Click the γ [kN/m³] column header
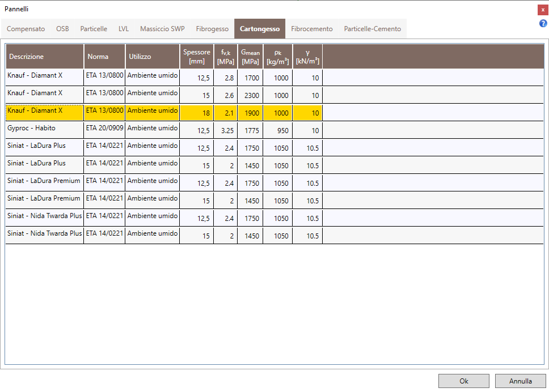549x392 pixels. click(x=307, y=56)
